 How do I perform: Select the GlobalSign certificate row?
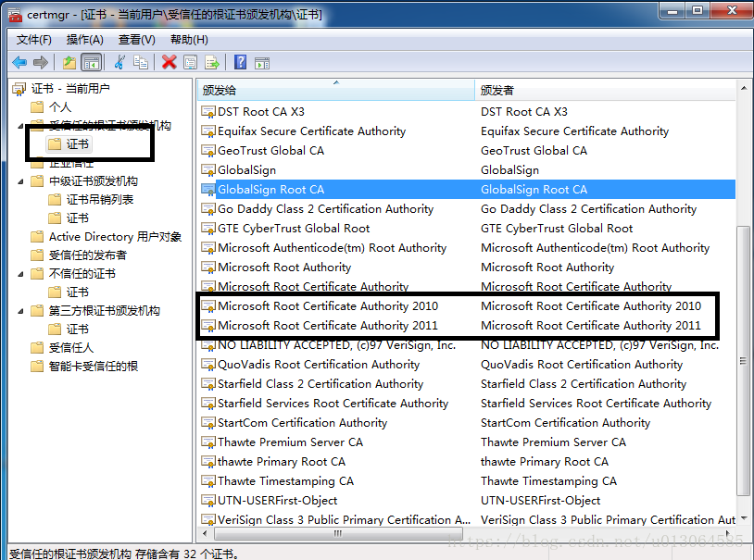pos(467,170)
